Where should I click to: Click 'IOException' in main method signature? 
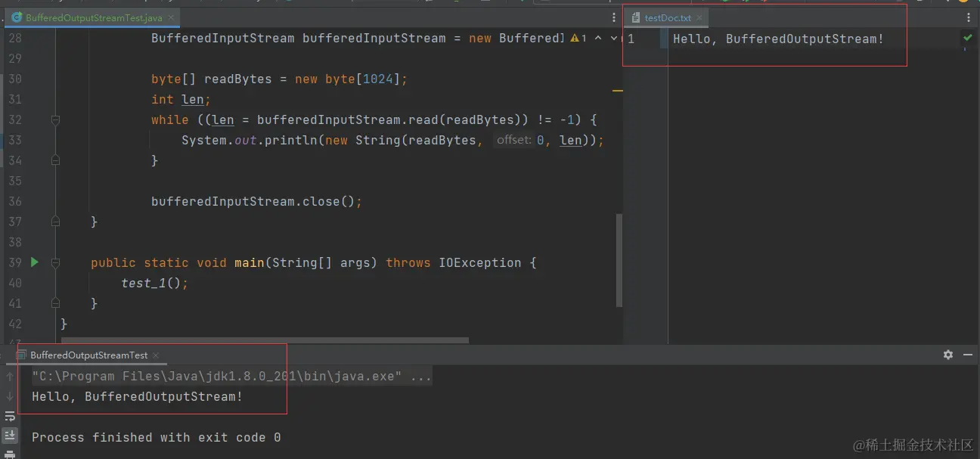(x=479, y=262)
